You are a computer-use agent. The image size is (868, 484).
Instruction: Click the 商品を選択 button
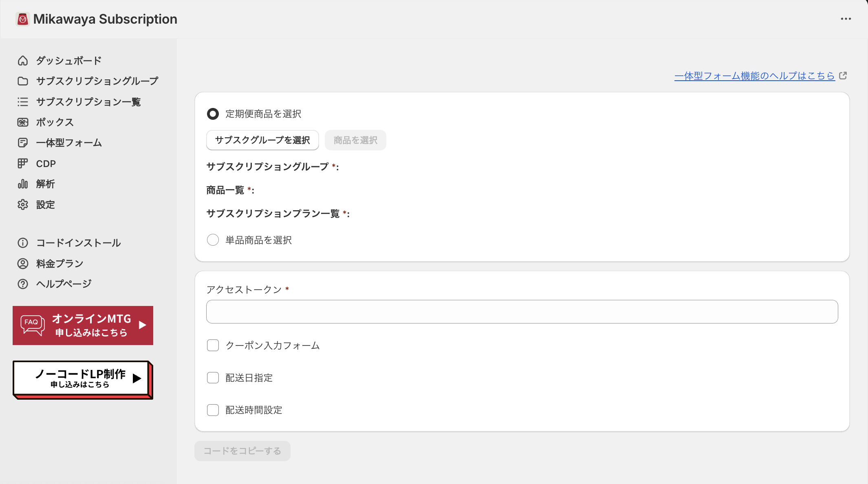[355, 140]
